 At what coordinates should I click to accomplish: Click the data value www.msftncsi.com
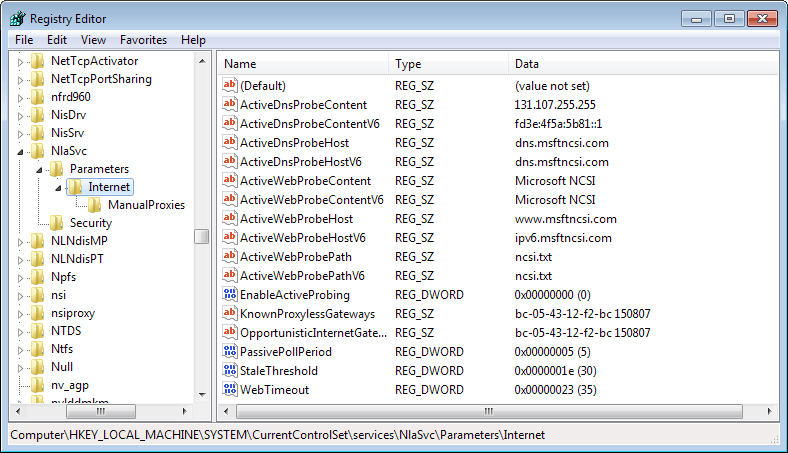[x=565, y=219]
